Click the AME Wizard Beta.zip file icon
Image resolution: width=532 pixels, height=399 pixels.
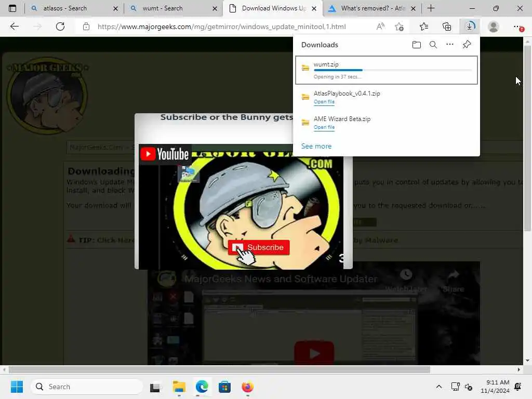[305, 123]
